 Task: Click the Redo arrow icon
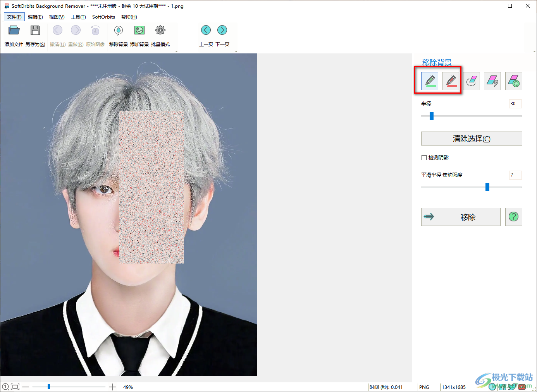click(76, 30)
